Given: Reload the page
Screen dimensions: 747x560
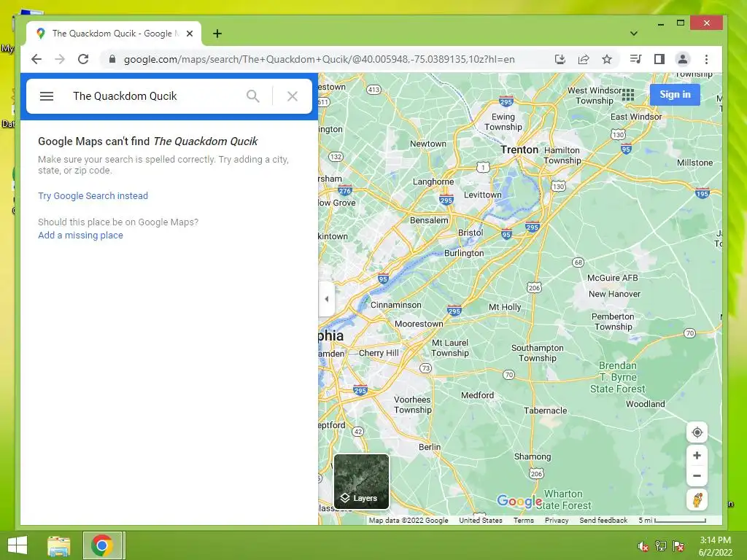Looking at the screenshot, I should click(x=83, y=59).
